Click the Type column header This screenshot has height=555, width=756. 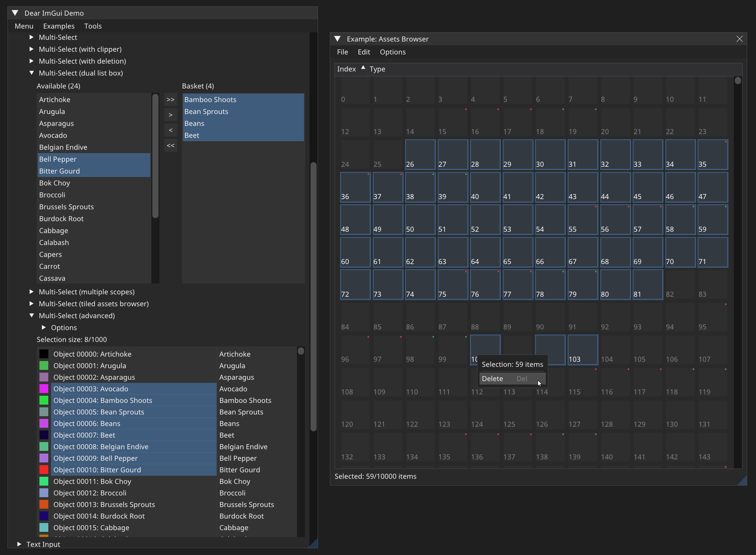(x=377, y=69)
